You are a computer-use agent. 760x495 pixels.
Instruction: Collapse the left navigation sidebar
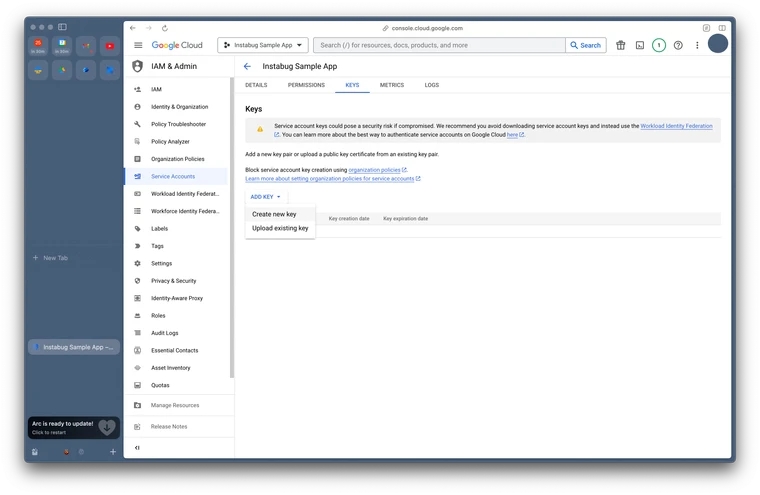[138, 448]
